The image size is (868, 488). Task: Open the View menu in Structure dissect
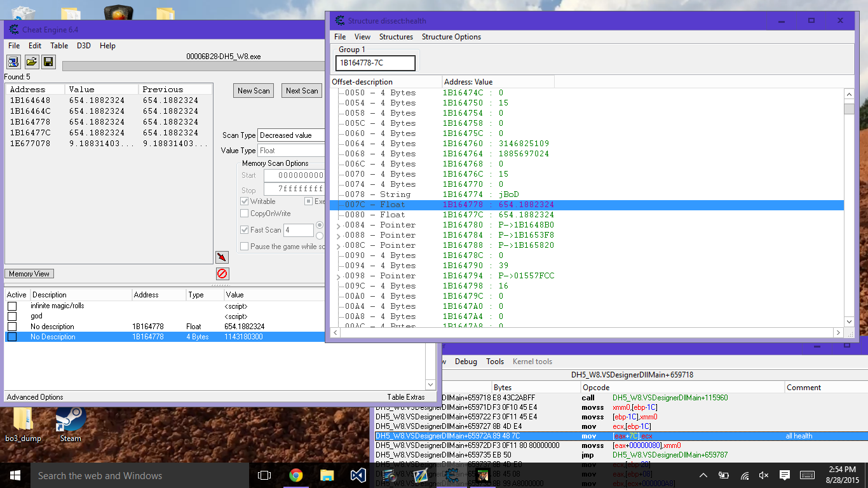point(362,37)
